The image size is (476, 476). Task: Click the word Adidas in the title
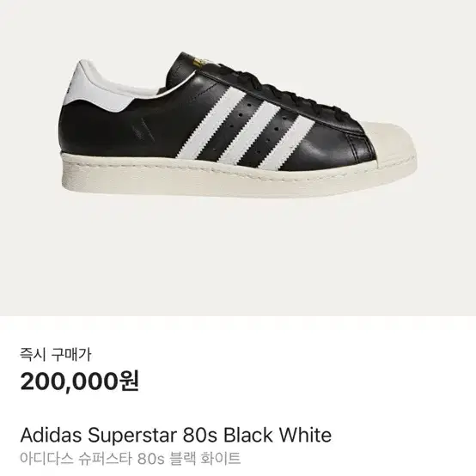pyautogui.click(x=51, y=435)
